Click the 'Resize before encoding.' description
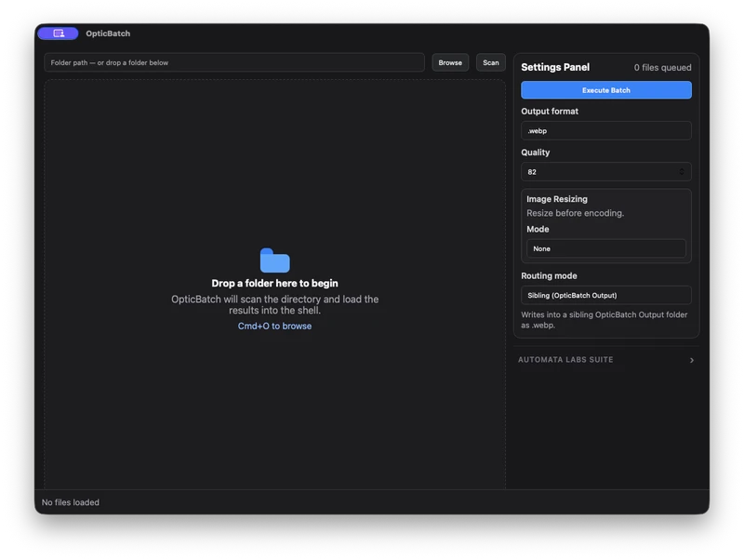The image size is (744, 560). (575, 213)
